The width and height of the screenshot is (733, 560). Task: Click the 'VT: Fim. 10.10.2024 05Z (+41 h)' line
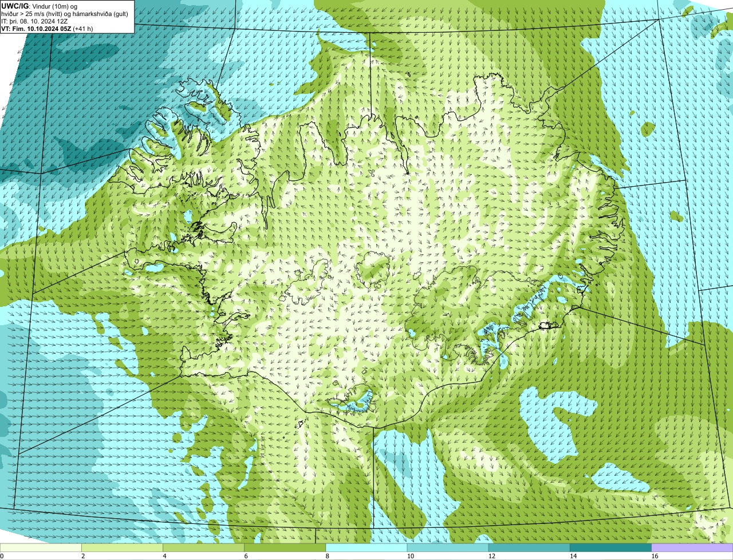click(47, 29)
